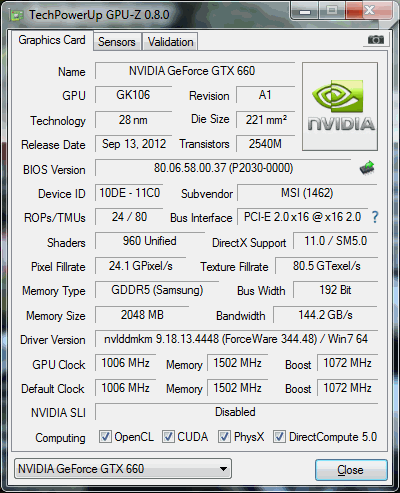Click the Bus Width value 192 Bit
The width and height of the screenshot is (400, 493).
point(335,290)
